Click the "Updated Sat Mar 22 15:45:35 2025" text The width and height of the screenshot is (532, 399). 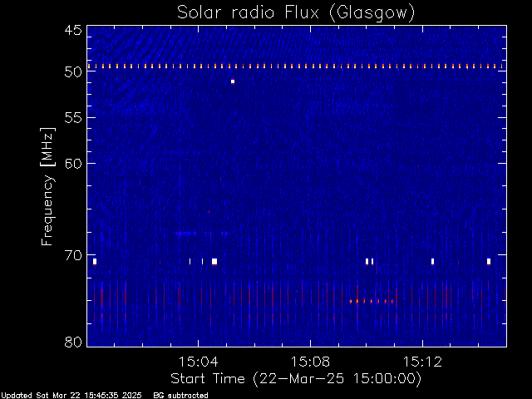pos(71,396)
